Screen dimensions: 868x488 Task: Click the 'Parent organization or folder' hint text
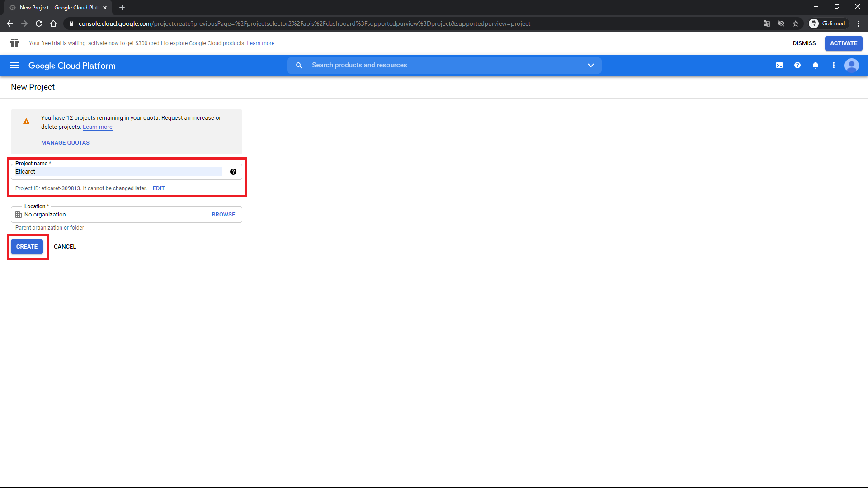coord(50,228)
